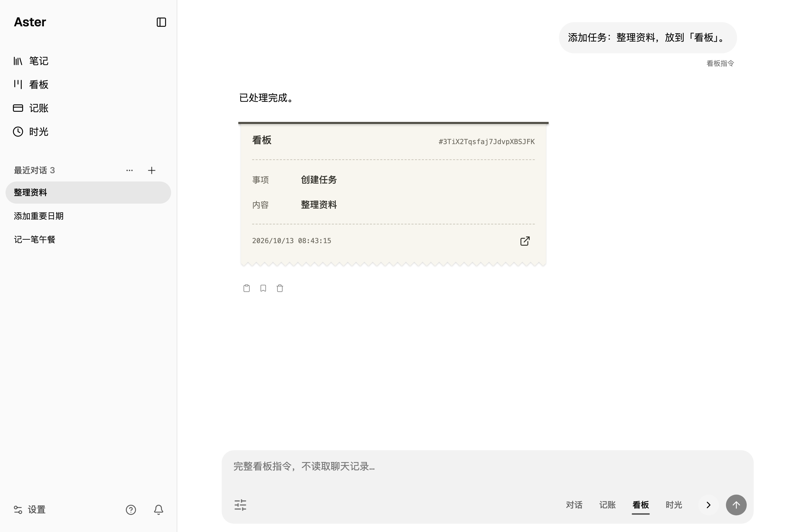Open the task card via external link icon
This screenshot has height=532, width=798.
click(525, 241)
